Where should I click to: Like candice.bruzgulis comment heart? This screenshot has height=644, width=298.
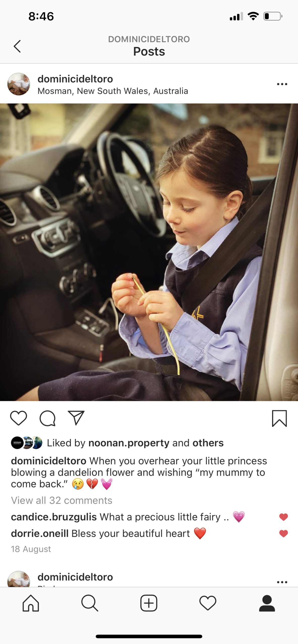click(x=283, y=517)
